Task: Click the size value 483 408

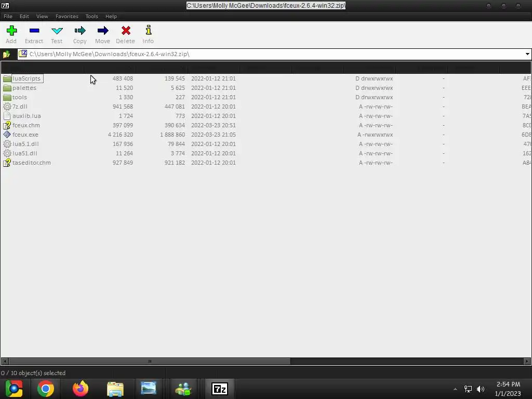Action: [123, 79]
